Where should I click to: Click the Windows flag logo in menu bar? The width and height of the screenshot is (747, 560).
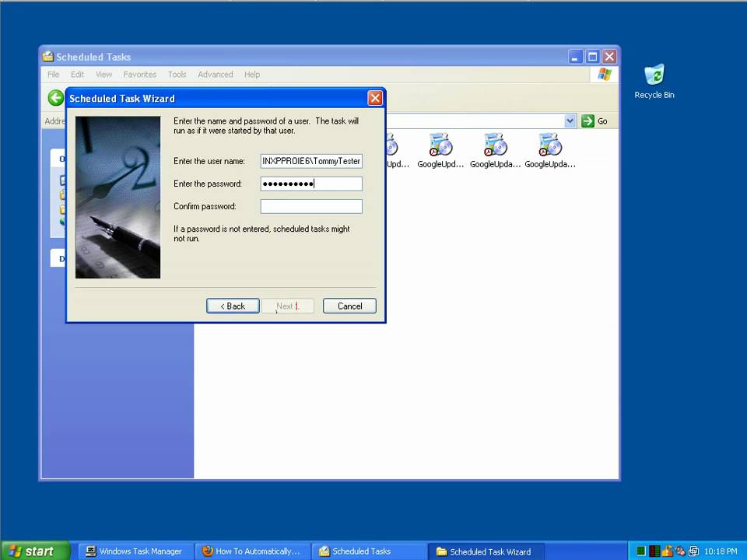point(604,75)
